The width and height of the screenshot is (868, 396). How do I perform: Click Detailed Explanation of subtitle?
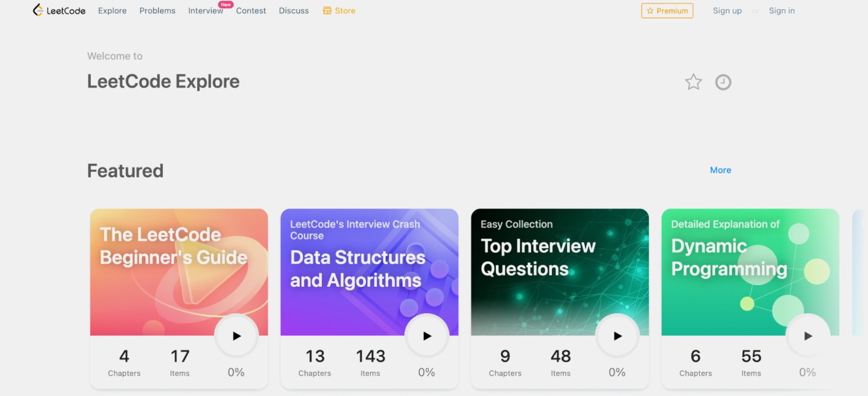tap(725, 224)
